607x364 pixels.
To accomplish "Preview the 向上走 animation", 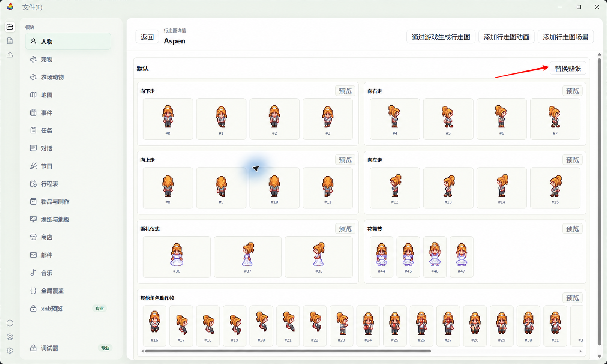I will [345, 160].
